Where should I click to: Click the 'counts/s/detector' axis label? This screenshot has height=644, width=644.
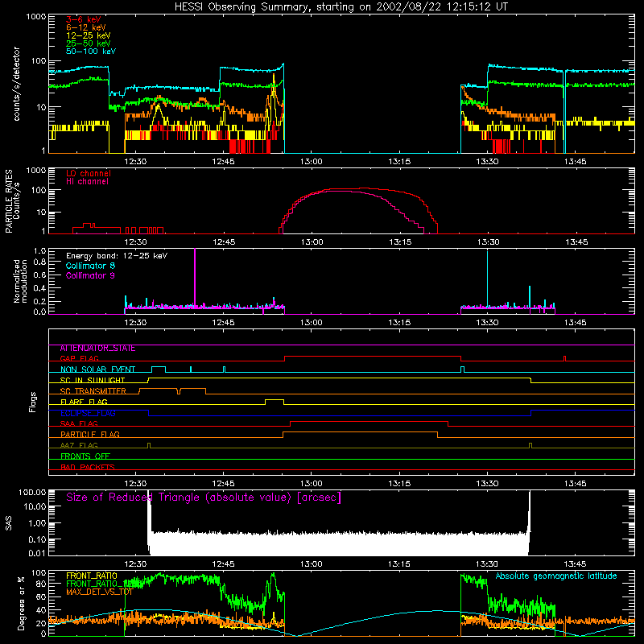[17, 84]
